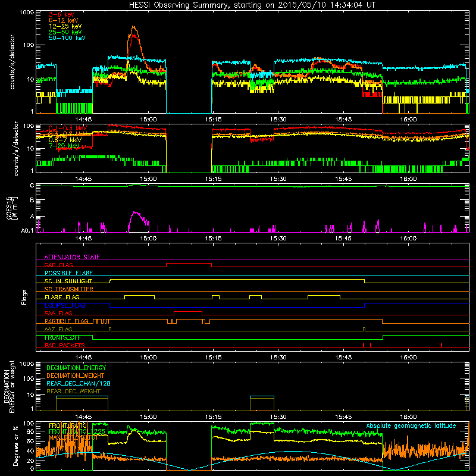Click the raised SAA_FLAG segment
Screen dimensions: 476x476
[188, 311]
